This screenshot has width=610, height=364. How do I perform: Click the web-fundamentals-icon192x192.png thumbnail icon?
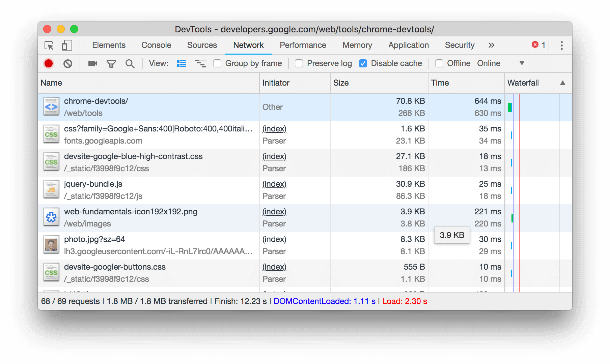click(x=51, y=217)
